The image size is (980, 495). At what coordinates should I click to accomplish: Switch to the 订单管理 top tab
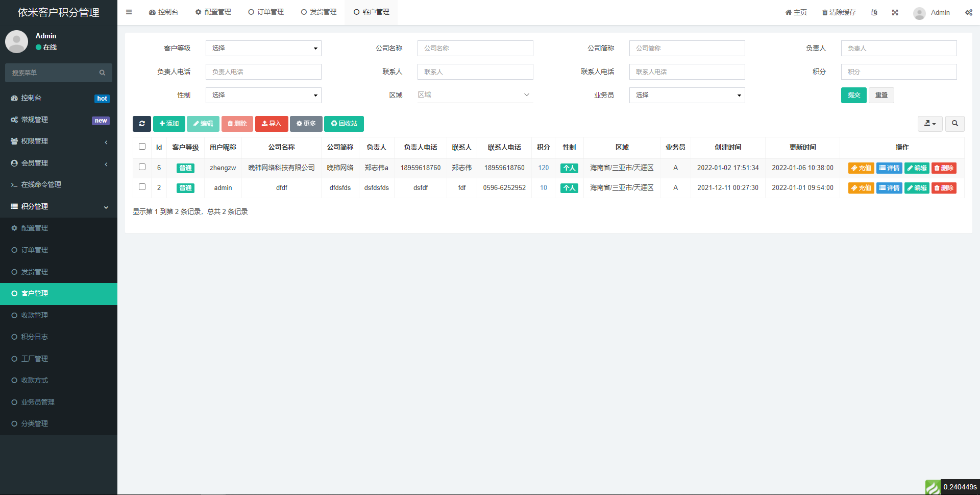coord(266,12)
